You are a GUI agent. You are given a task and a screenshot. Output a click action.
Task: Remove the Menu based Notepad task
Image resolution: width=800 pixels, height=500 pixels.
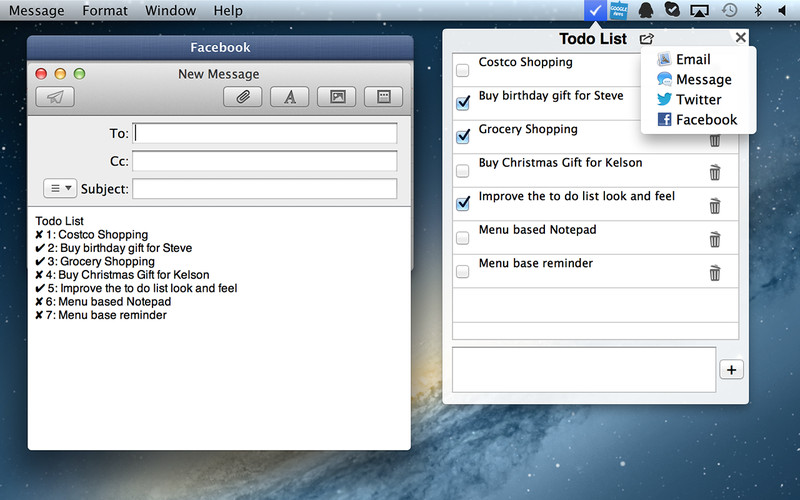tap(715, 239)
